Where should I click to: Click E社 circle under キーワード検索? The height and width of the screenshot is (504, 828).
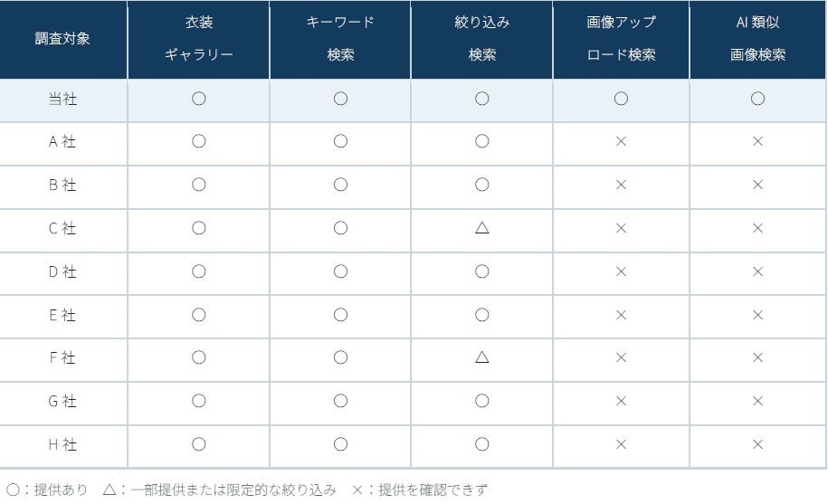340,315
